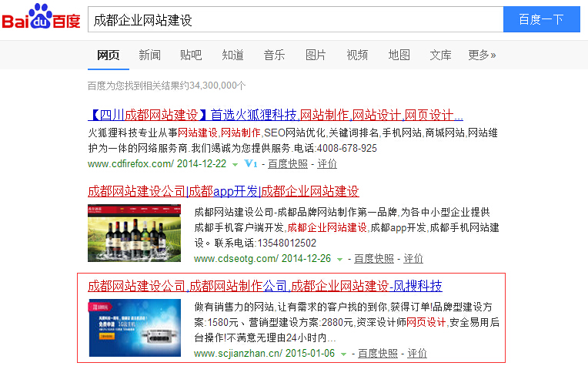Open the 火狐狸科技 first result title link
The width and height of the screenshot is (588, 366).
pyautogui.click(x=276, y=116)
